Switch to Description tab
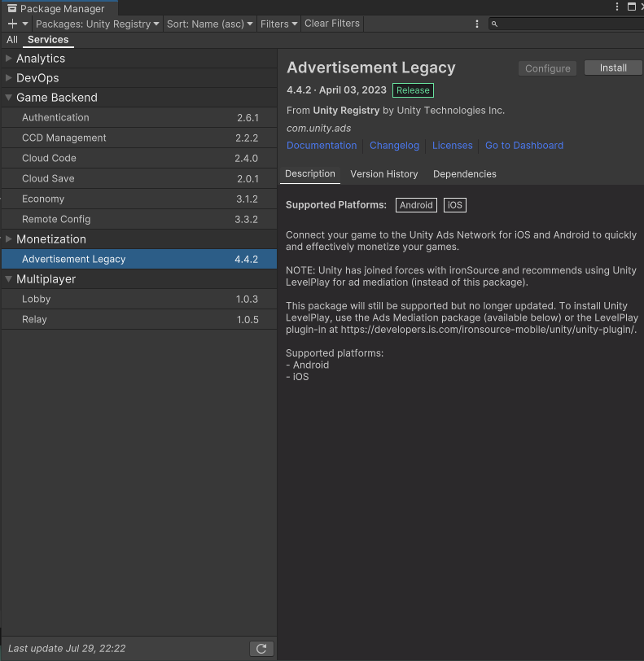644x661 pixels. tap(310, 173)
